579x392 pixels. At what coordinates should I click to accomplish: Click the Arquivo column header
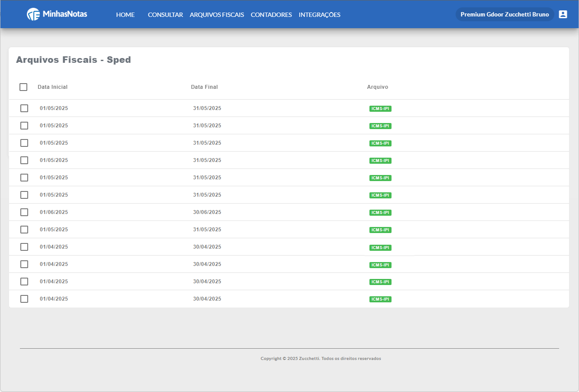(x=378, y=87)
